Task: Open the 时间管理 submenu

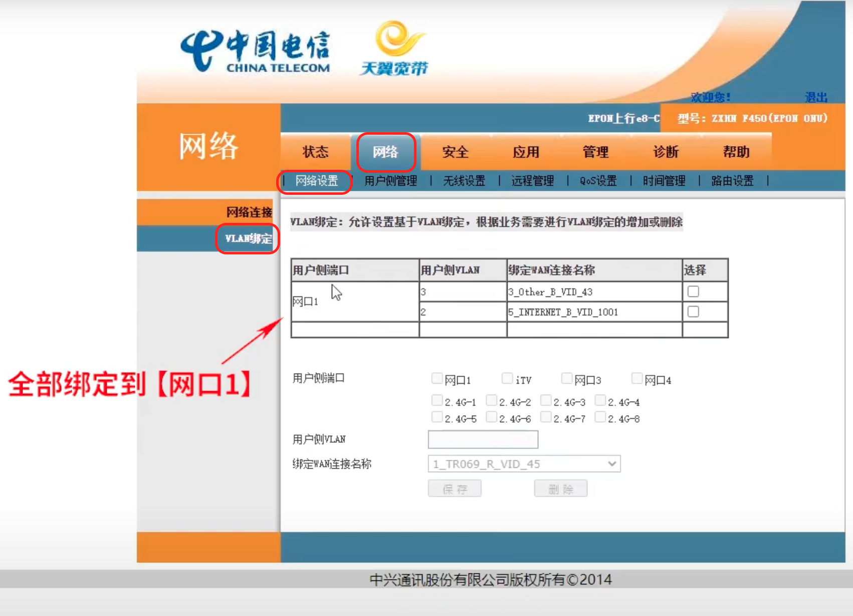Action: coord(664,181)
